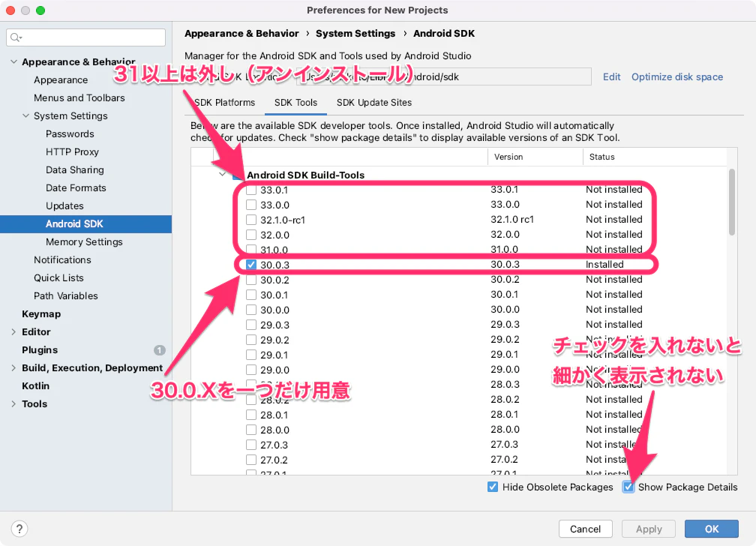Collapse the System Settings tree node
Viewport: 756px width, 546px height.
pyautogui.click(x=26, y=115)
